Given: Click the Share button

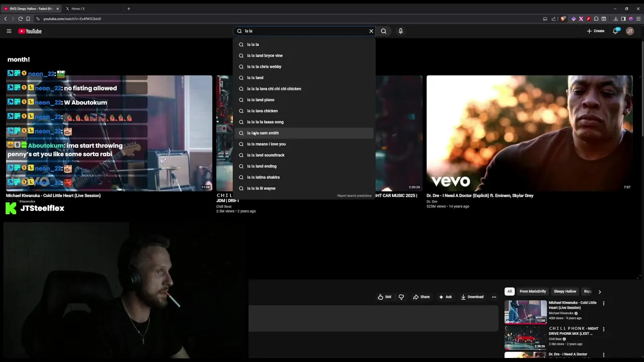Looking at the screenshot, I should (421, 297).
